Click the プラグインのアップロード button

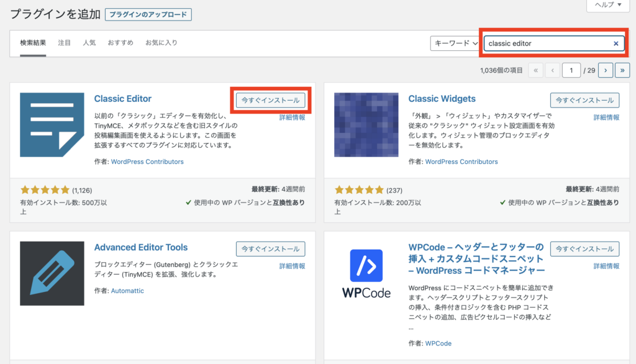point(148,15)
